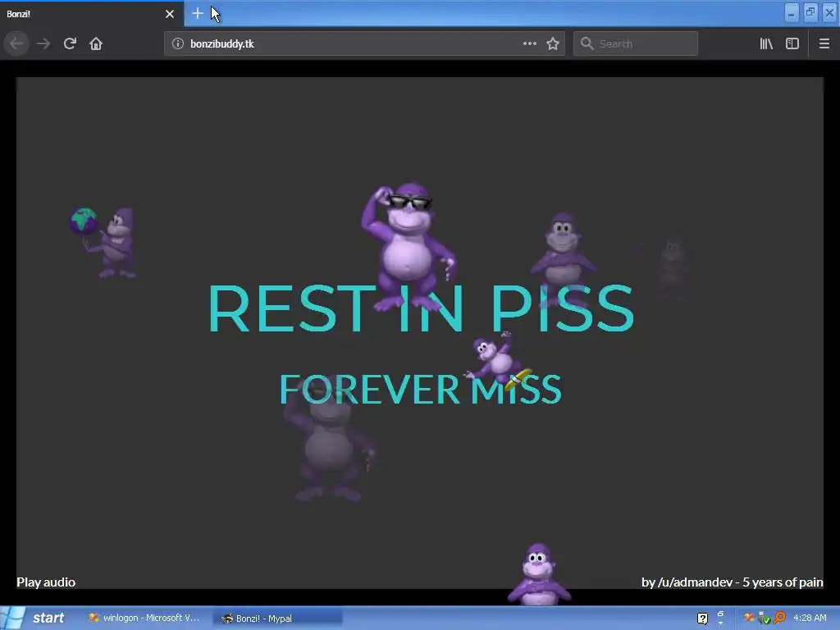Click the taskbar clock showing 4:28 AM
The height and width of the screenshot is (630, 840).
point(810,618)
